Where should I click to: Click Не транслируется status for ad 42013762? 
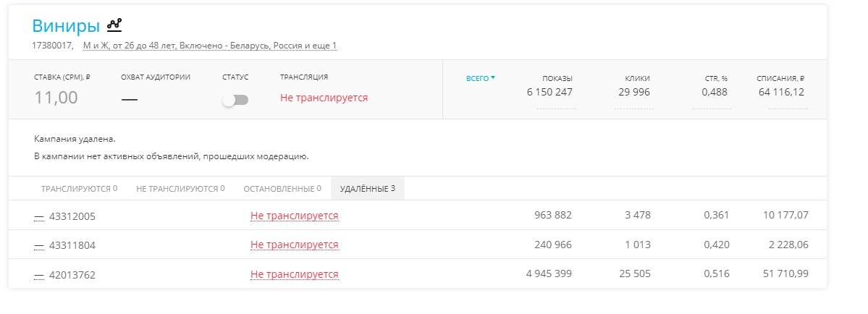[x=295, y=274]
